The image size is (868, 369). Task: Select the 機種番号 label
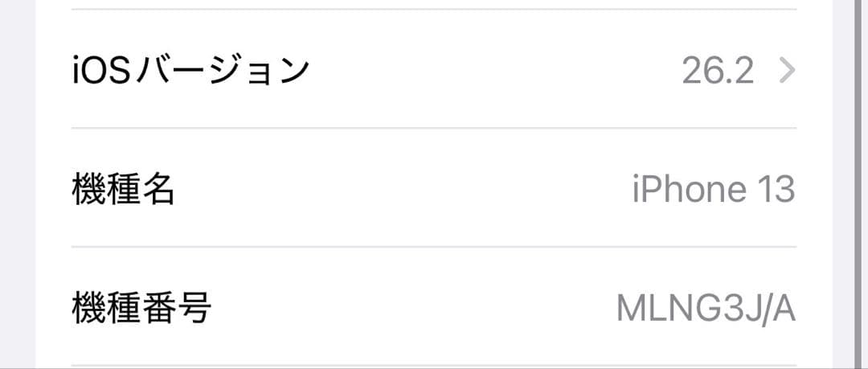tap(141, 308)
